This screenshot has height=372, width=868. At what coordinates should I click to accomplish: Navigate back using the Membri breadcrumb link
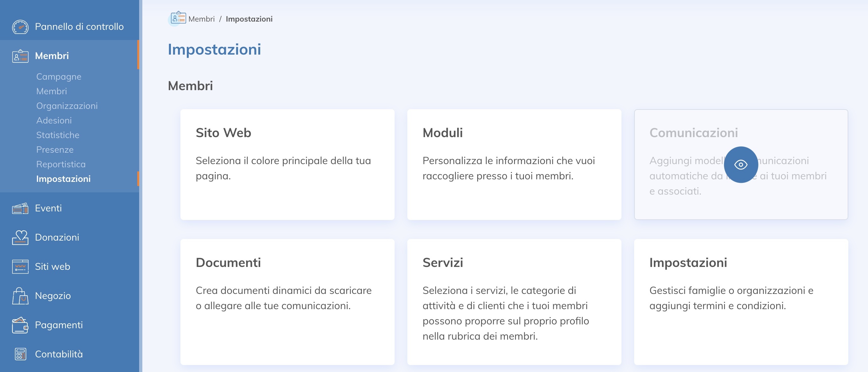201,18
